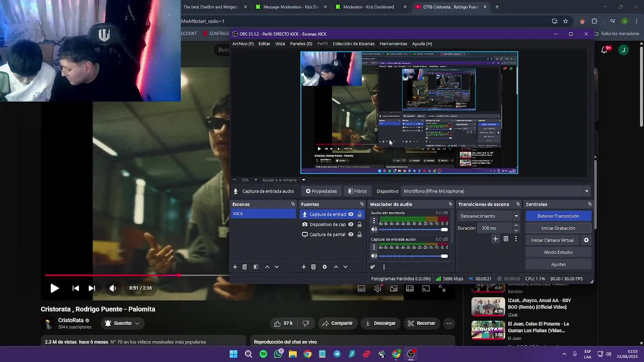Open advanced audio properties gears in mixer
The height and width of the screenshot is (362, 644).
(x=373, y=267)
